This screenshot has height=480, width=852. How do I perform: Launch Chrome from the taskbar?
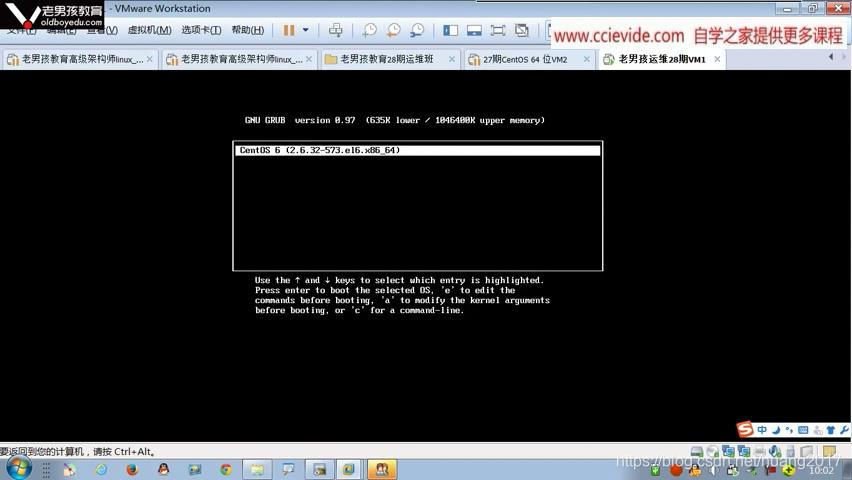(226, 469)
